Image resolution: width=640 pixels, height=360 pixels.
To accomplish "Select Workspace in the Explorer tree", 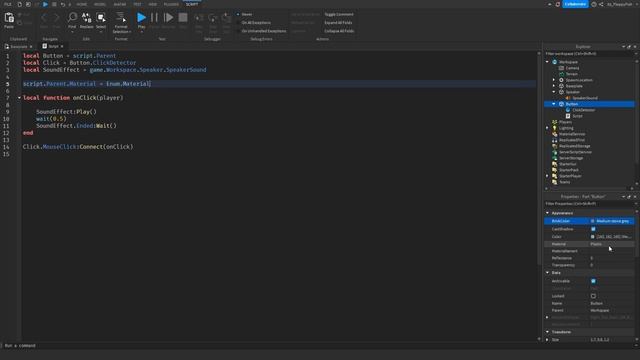I will pyautogui.click(x=568, y=62).
